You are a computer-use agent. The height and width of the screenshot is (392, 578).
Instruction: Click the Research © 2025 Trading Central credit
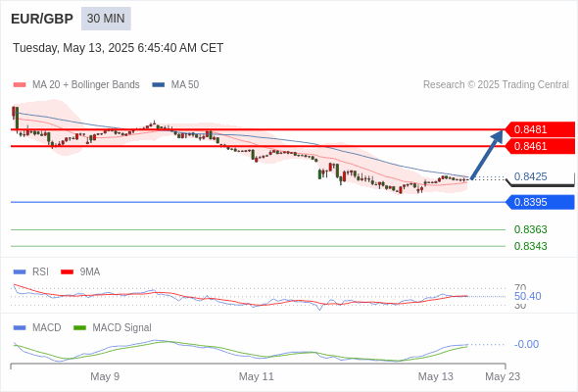pos(496,85)
